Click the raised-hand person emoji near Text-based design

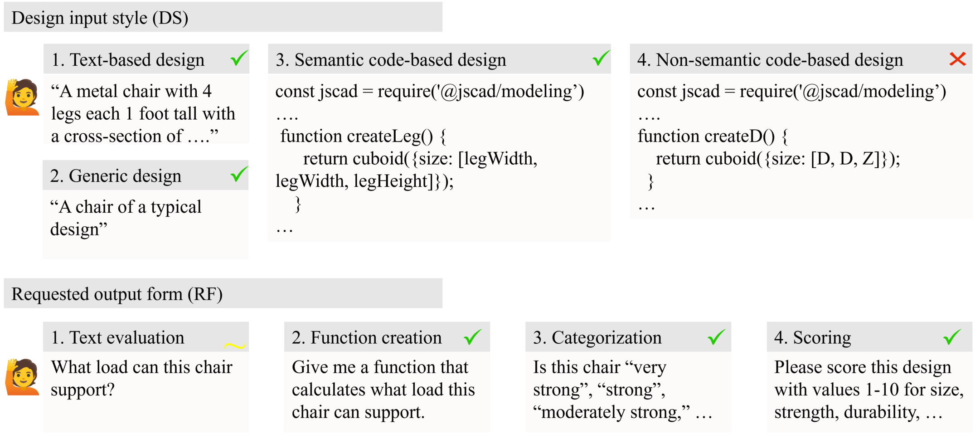pos(22,97)
